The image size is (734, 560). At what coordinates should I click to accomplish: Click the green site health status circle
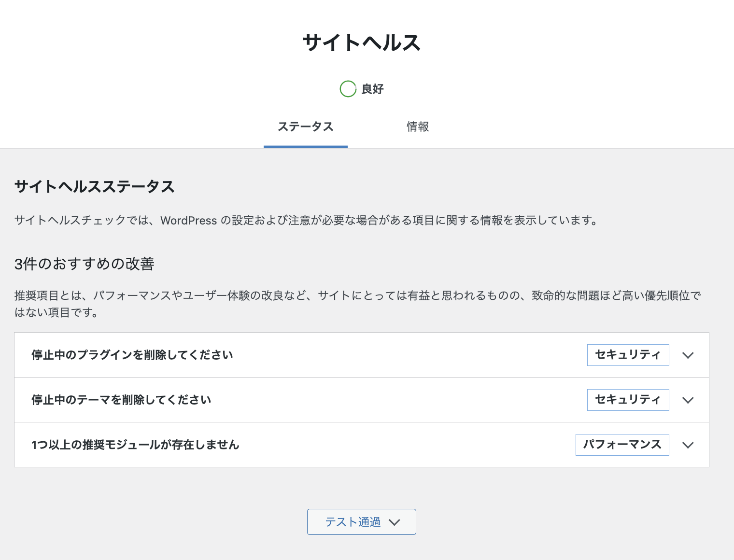pos(348,89)
